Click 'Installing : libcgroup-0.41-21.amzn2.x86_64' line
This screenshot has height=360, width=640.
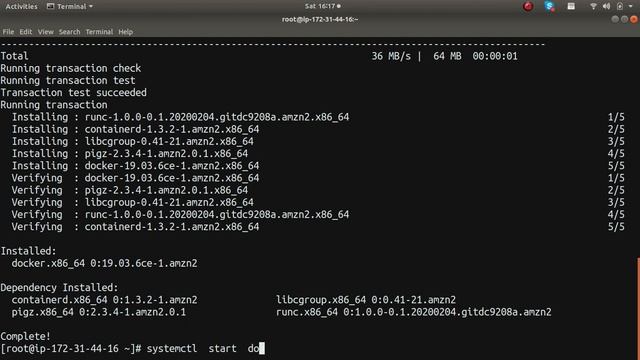point(133,142)
